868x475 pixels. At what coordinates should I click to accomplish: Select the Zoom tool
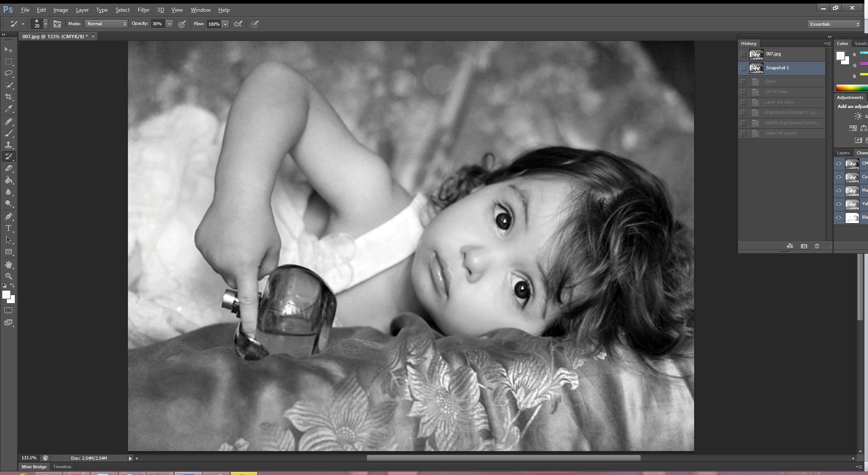click(x=9, y=276)
